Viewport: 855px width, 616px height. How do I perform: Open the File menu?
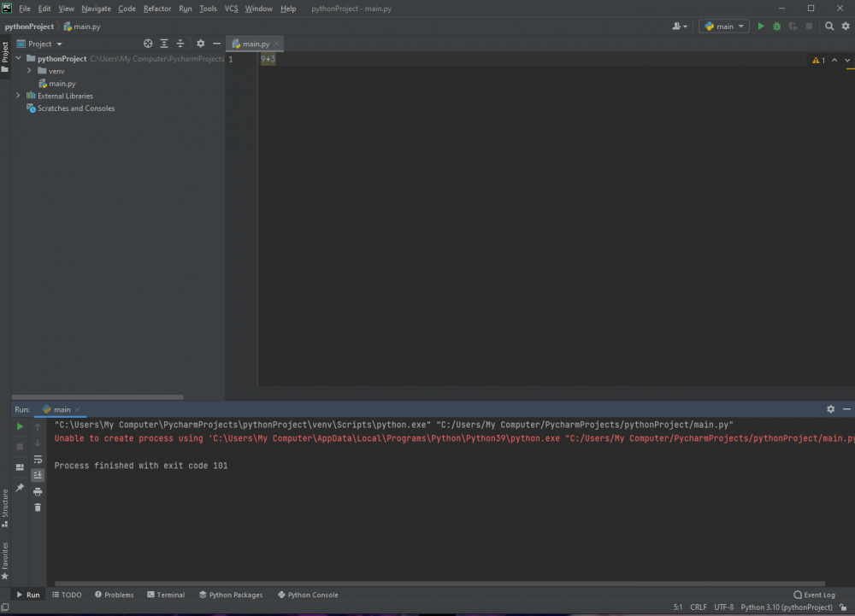(x=25, y=9)
